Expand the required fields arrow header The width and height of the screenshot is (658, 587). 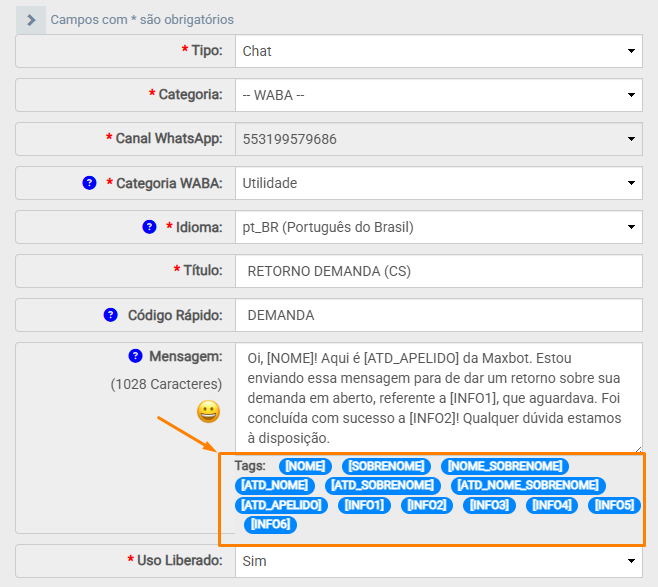[x=31, y=19]
